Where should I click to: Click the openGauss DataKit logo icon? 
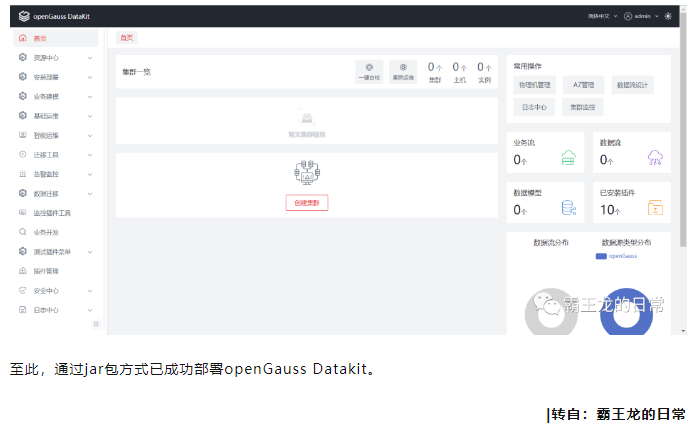click(x=24, y=16)
